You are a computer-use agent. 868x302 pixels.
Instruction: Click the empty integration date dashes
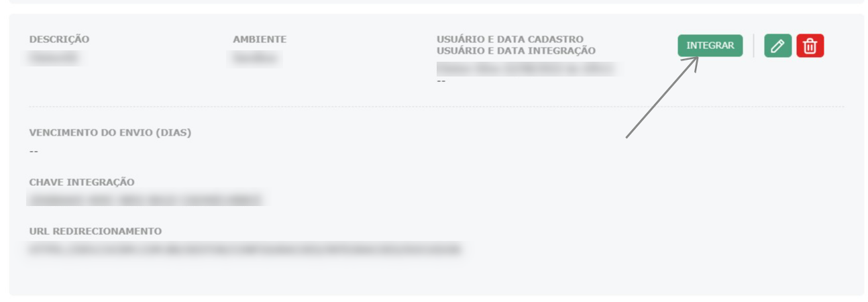tap(441, 81)
